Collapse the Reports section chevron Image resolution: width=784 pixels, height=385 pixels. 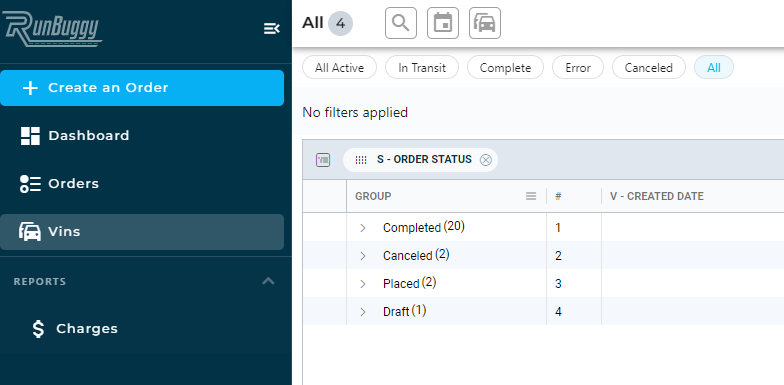(x=268, y=281)
